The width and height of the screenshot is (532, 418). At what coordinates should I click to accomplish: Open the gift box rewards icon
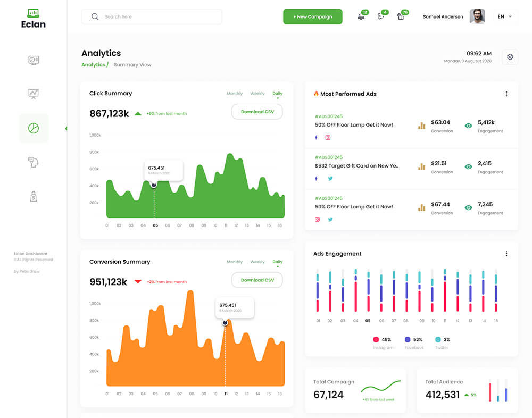(401, 16)
